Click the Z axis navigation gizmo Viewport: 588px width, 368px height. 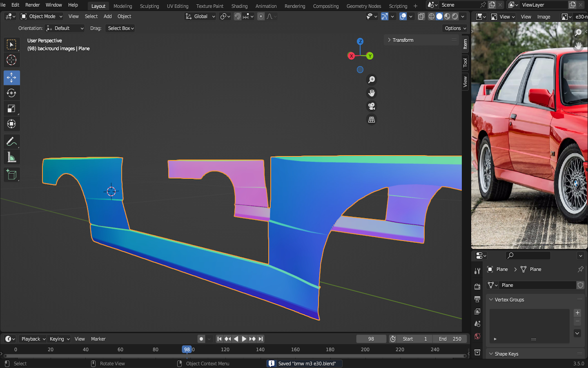click(360, 41)
